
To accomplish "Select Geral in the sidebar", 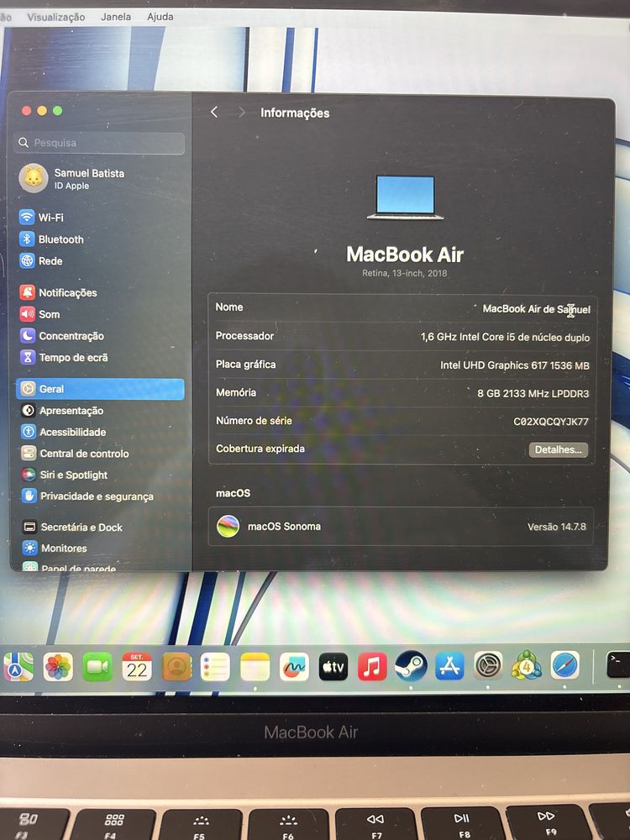I will [100, 389].
